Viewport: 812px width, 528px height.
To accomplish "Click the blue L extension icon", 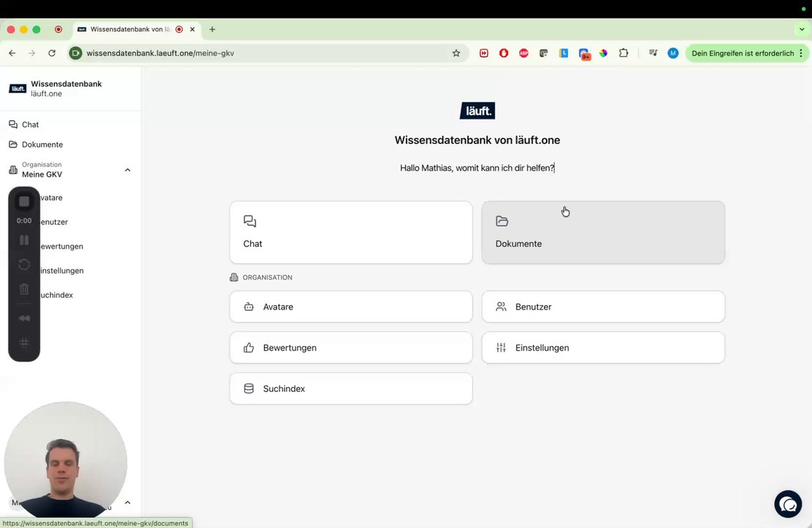I will [563, 53].
